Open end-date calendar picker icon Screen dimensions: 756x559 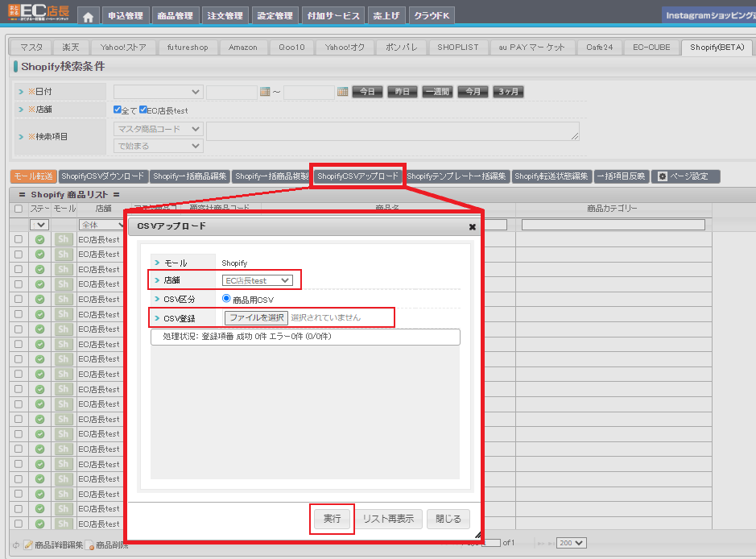click(x=342, y=92)
